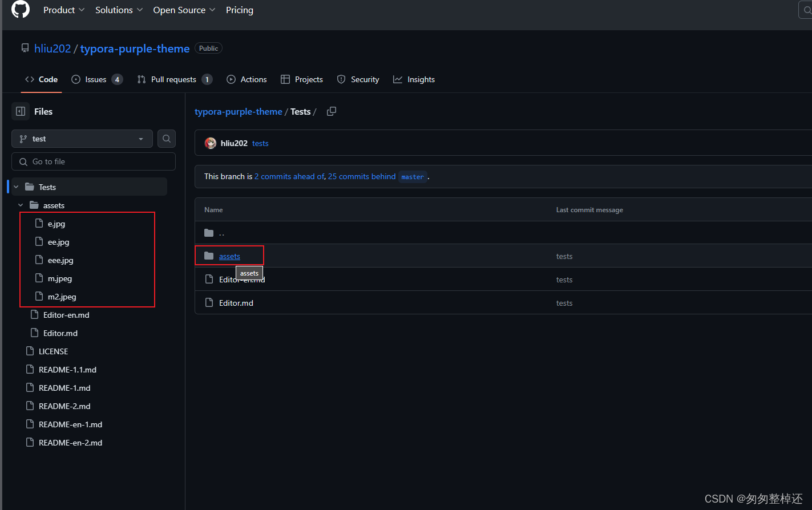
Task: Click hliu202 avatar in commit row
Action: pyautogui.click(x=211, y=143)
